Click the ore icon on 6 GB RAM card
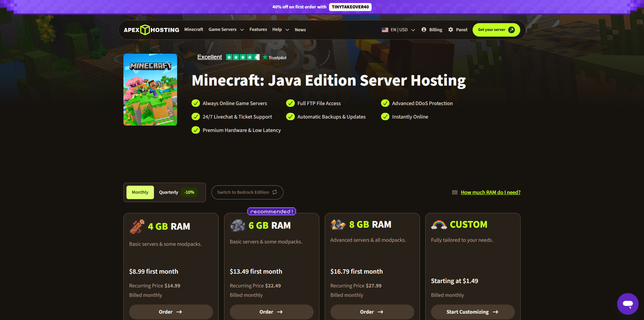The width and height of the screenshot is (644, 320). point(238,225)
